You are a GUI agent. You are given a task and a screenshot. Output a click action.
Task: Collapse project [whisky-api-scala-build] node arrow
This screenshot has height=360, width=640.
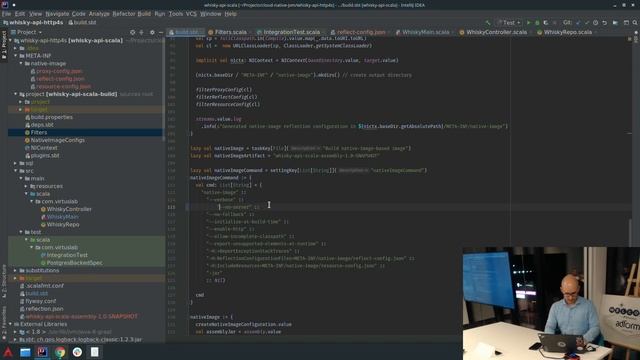point(16,94)
